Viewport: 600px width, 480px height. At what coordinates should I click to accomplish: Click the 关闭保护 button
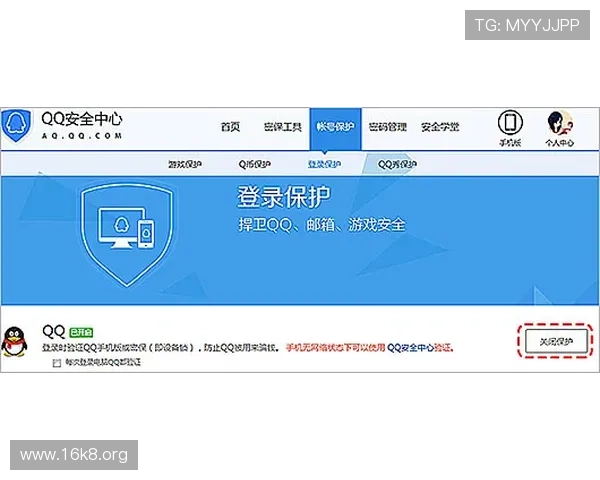(x=556, y=341)
